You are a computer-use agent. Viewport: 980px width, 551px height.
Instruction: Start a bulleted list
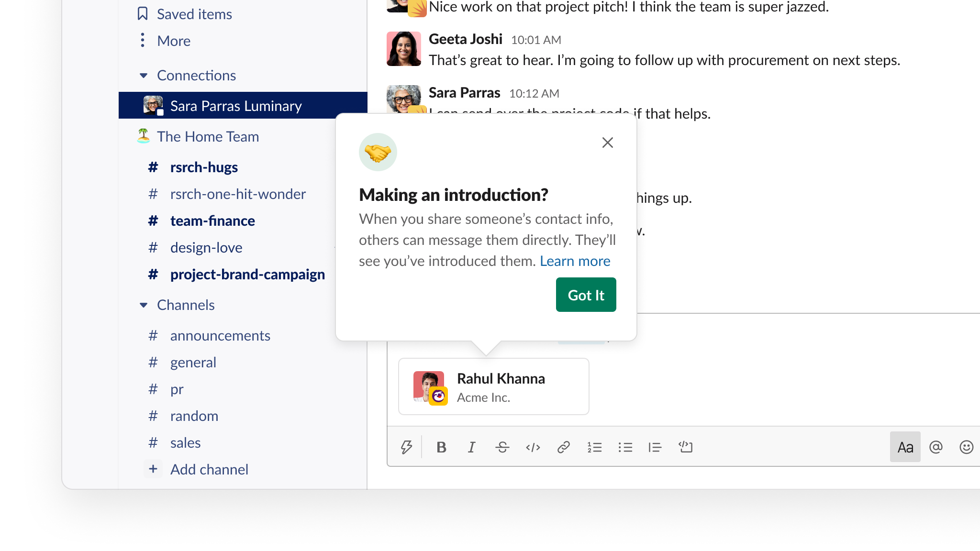[x=625, y=447]
